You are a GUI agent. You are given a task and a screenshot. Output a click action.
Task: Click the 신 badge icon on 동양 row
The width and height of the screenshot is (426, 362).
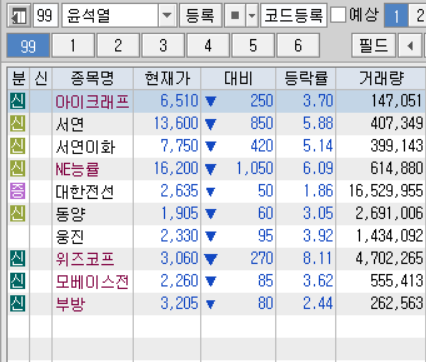tap(17, 213)
